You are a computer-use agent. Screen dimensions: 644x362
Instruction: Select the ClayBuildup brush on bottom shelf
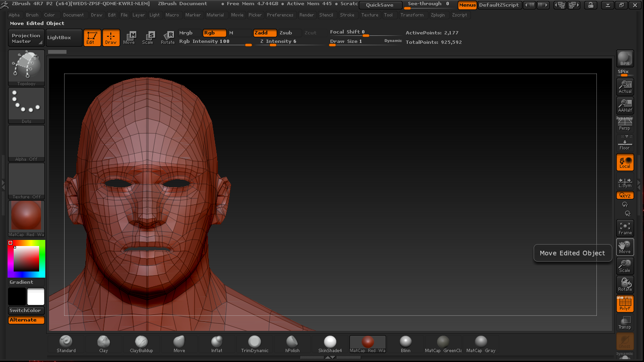click(x=141, y=344)
